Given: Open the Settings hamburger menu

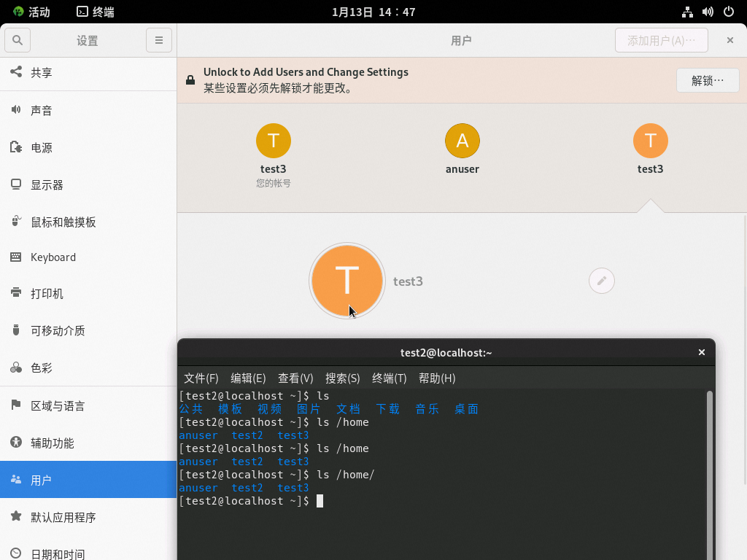Looking at the screenshot, I should (x=159, y=40).
